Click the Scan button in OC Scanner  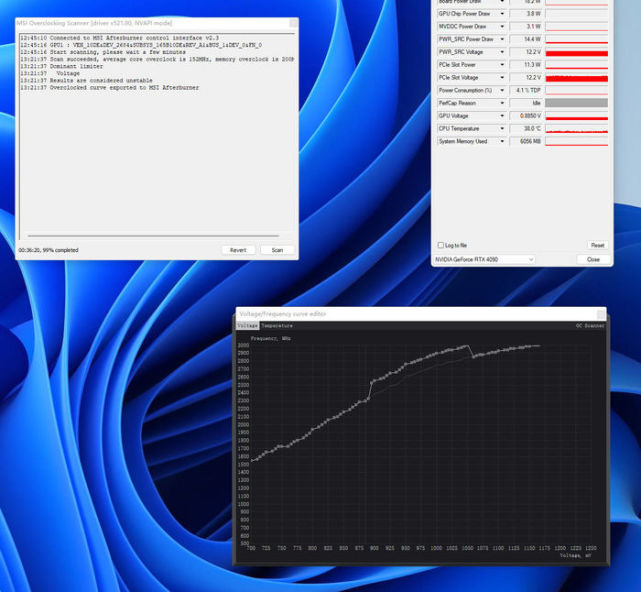tap(277, 250)
